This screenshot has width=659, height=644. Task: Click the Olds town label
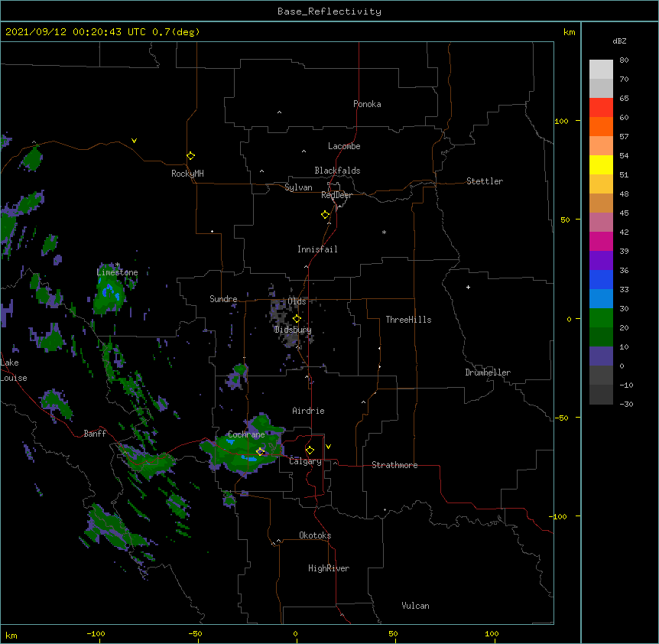tap(297, 301)
